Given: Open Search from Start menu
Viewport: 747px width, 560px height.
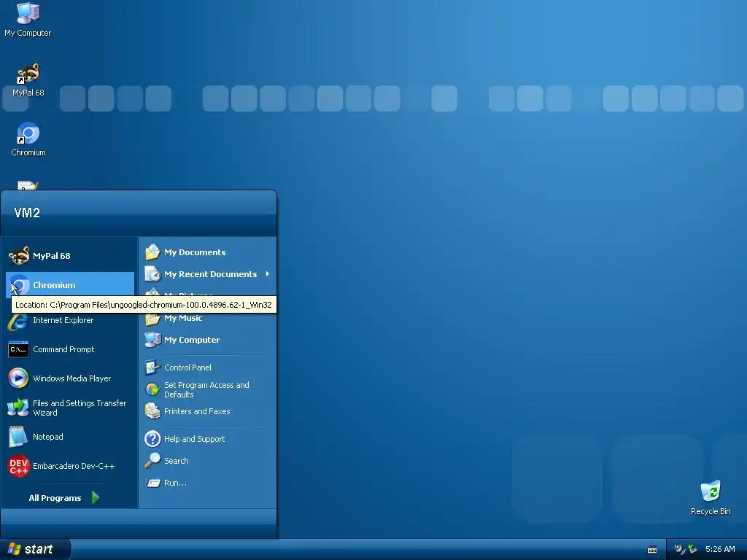Looking at the screenshot, I should tap(208, 461).
